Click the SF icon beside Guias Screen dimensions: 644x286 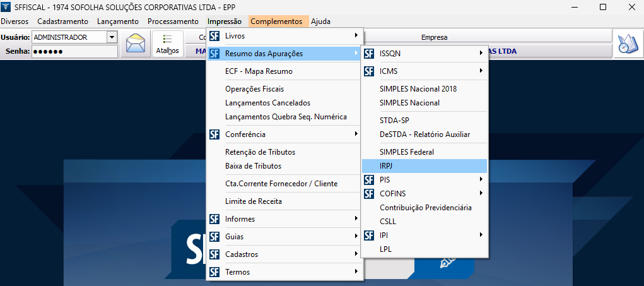click(x=214, y=237)
